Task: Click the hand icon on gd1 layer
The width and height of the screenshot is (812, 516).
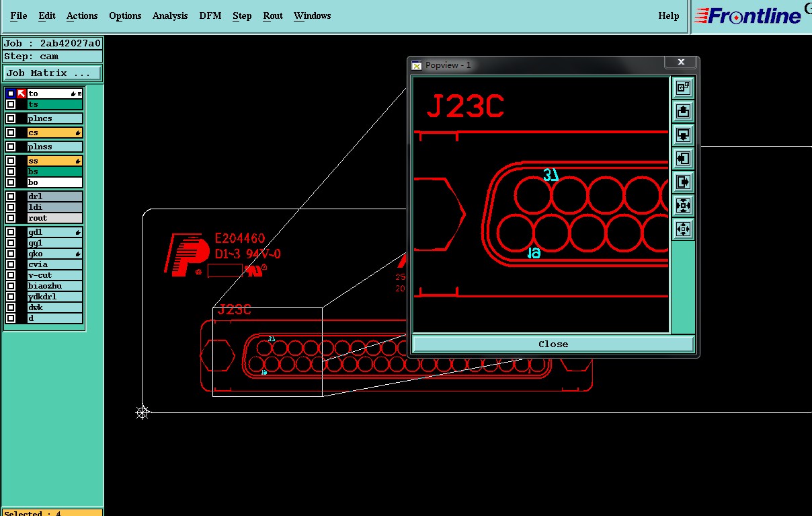Action: [x=79, y=233]
